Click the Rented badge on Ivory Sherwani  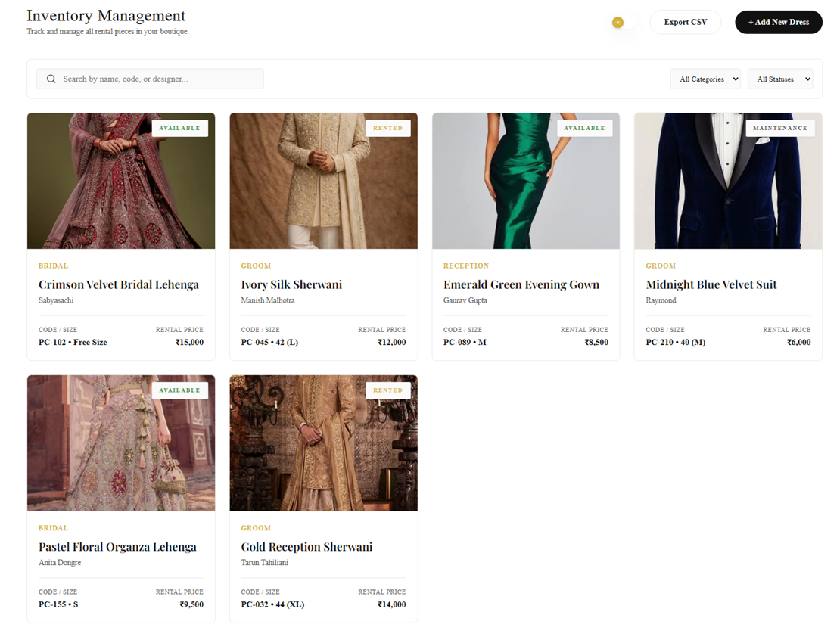click(x=388, y=128)
